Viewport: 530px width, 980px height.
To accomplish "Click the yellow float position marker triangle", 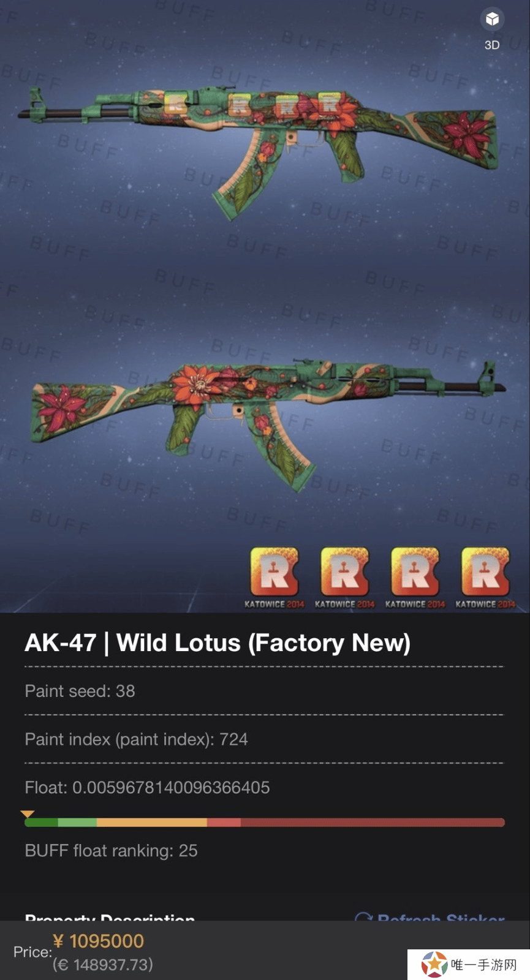I will 27,814.
